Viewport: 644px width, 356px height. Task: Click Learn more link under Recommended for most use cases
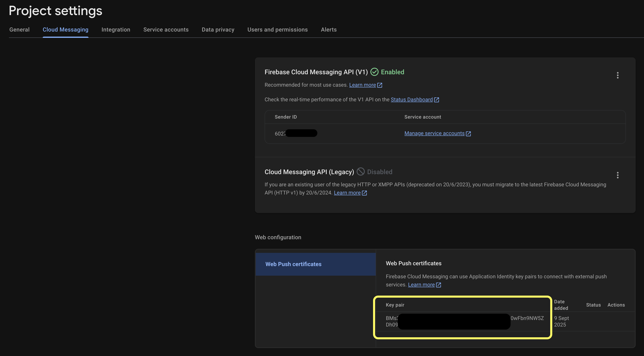(362, 85)
